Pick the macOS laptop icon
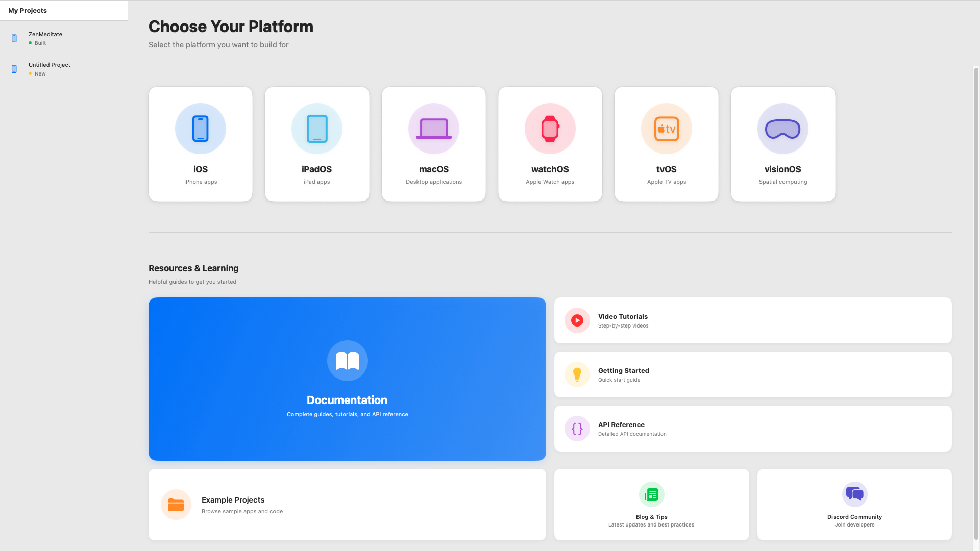Screen dimensions: 980x551 coord(434,129)
